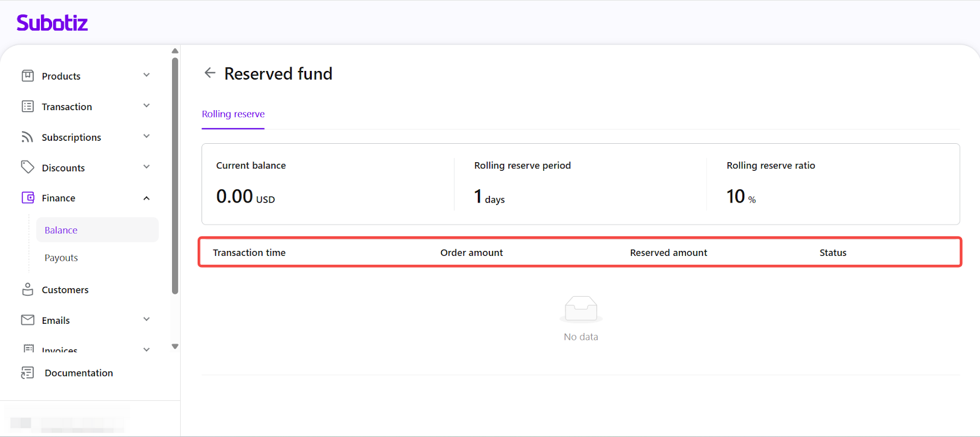
Task: Open the Documentation link
Action: (x=78, y=373)
